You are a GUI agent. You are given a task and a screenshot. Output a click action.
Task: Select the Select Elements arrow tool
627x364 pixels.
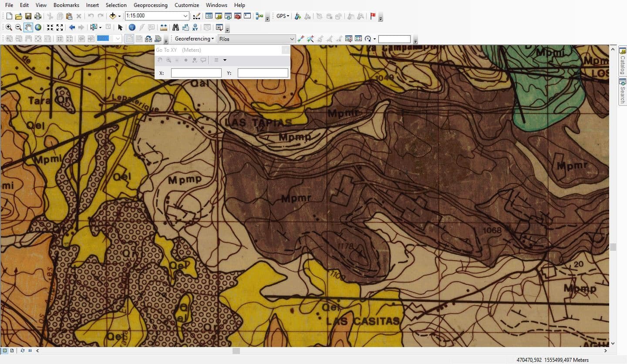click(121, 27)
